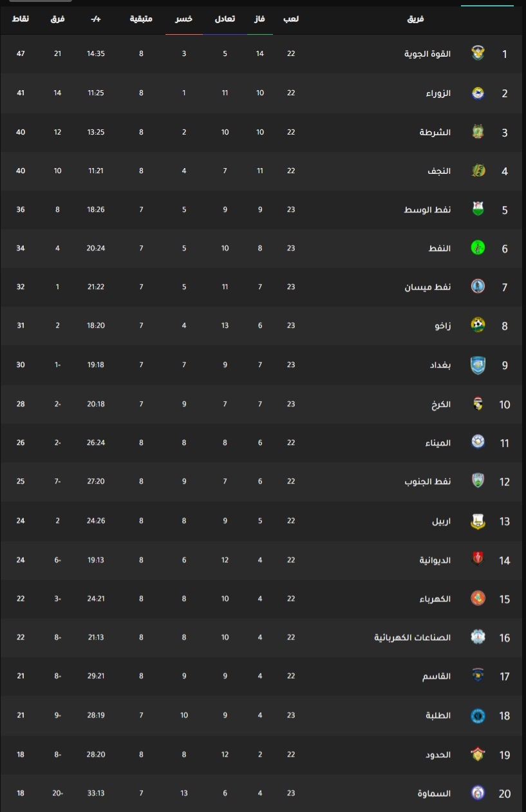The width and height of the screenshot is (526, 812).
Task: Select the السماوة team crest
Action: pyautogui.click(x=478, y=793)
